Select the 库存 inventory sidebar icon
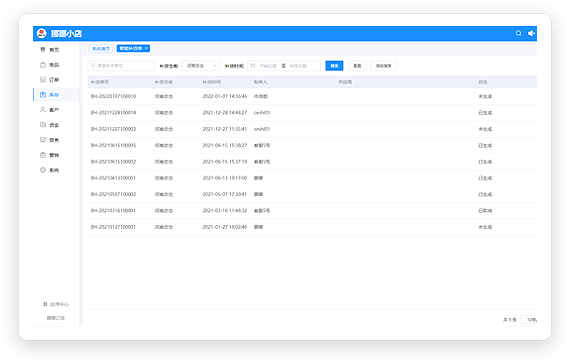The image size is (570, 364). pyautogui.click(x=43, y=95)
